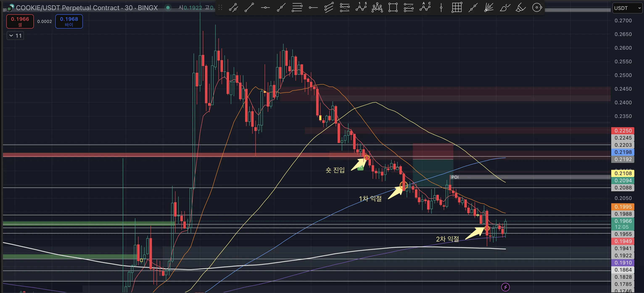Click the red 0.2250 price label

pyautogui.click(x=623, y=131)
